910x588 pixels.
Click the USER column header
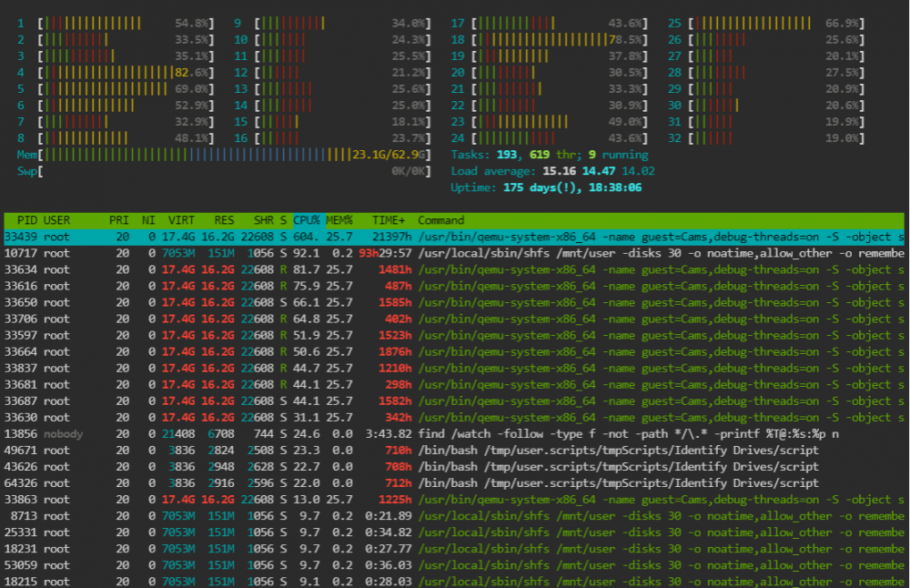click(x=56, y=220)
